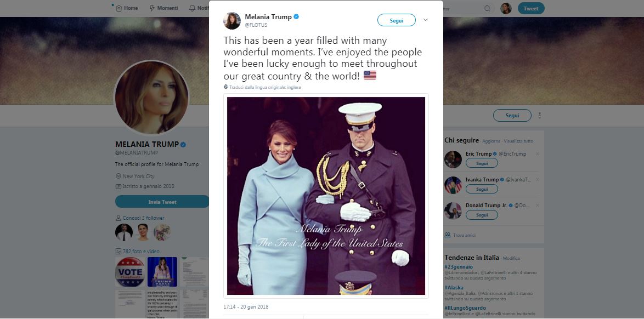Click Melania Trump's avatar in tweet header
The height and width of the screenshot is (319, 644).
(232, 20)
